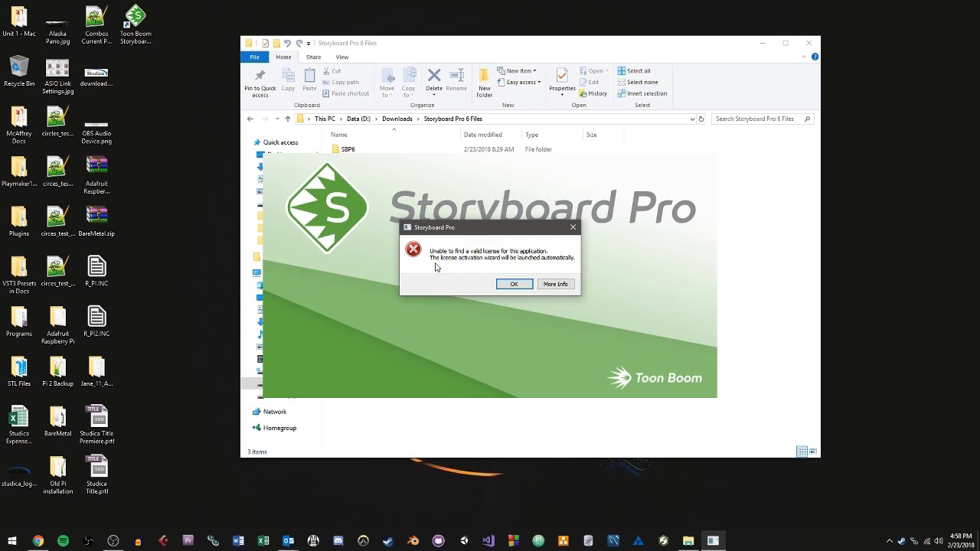The image size is (980, 551).
Task: Switch to the Share ribbon tab
Action: pyautogui.click(x=313, y=57)
